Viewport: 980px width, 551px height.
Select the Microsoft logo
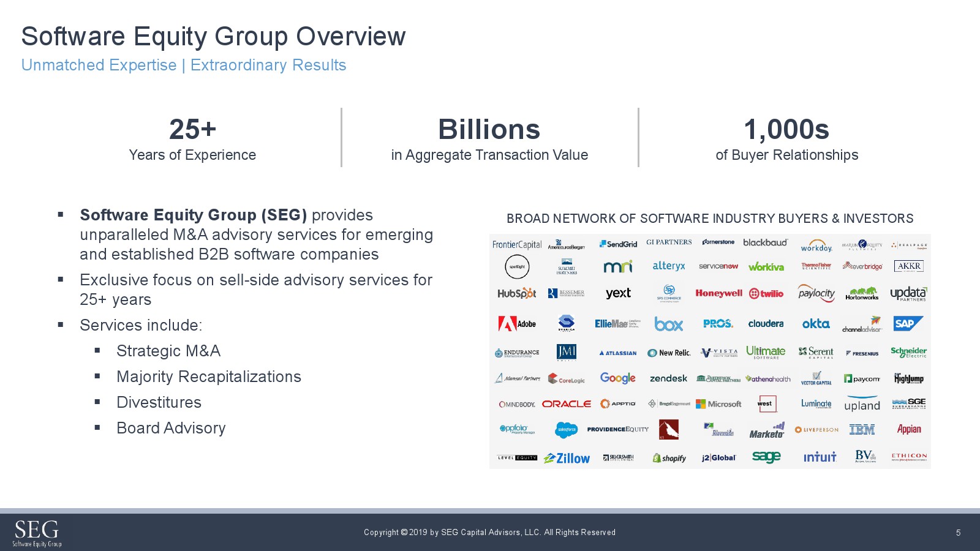(718, 404)
